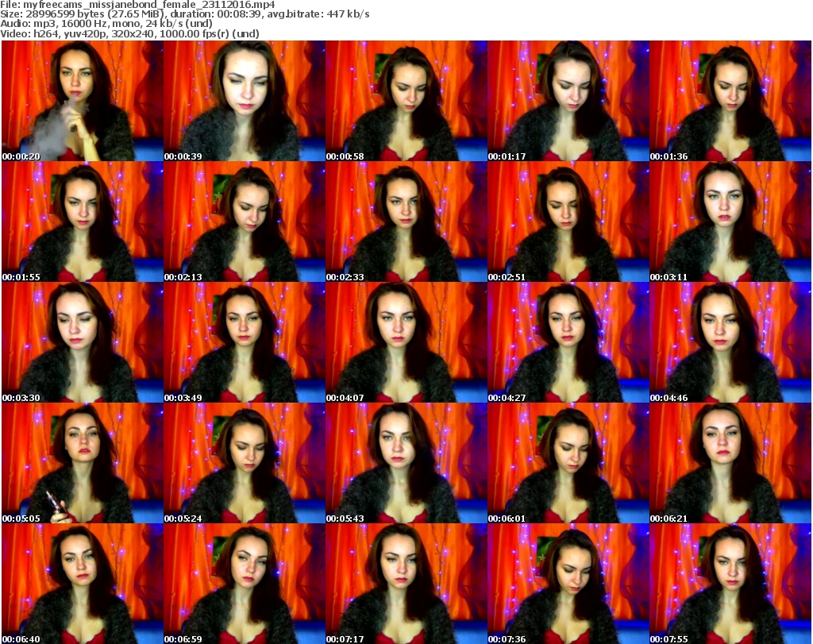Pick the frame marked 00:04:46
The height and width of the screenshot is (644, 813).
[x=730, y=343]
